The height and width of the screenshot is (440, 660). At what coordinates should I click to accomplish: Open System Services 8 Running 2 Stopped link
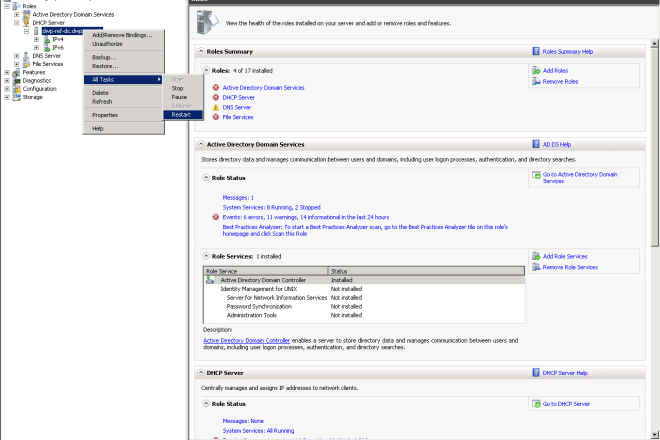tap(271, 207)
